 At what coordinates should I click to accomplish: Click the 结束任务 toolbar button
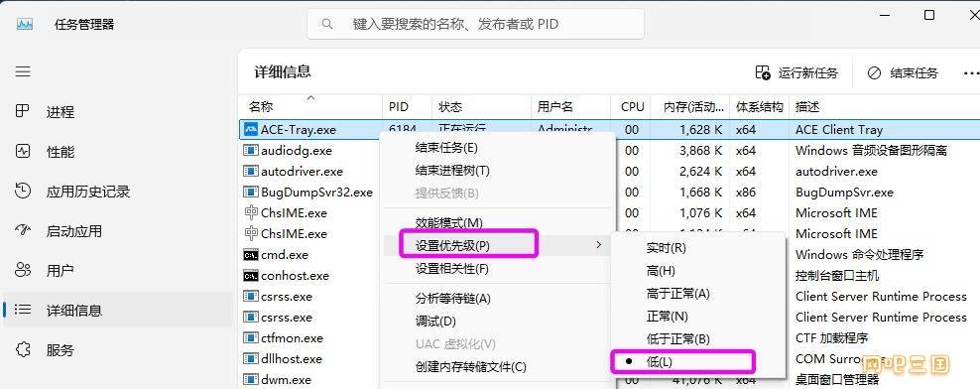click(903, 73)
